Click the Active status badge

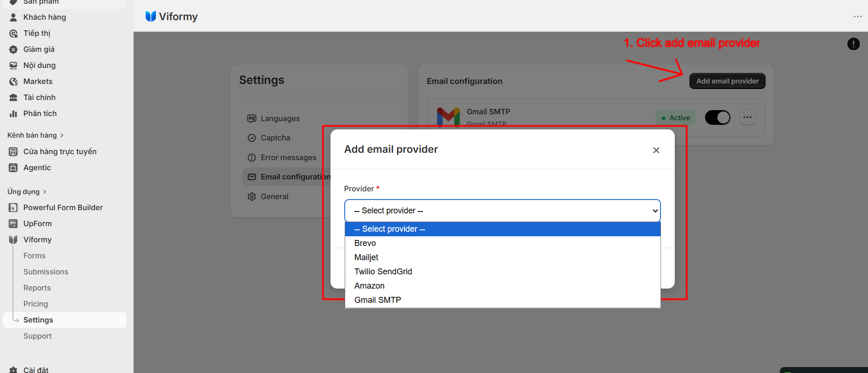(x=676, y=118)
